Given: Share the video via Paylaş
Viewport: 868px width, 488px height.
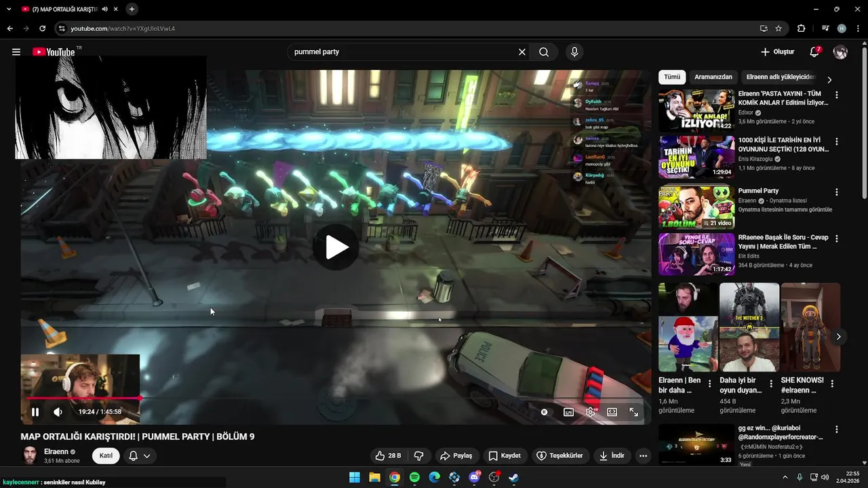Looking at the screenshot, I should click(x=456, y=455).
